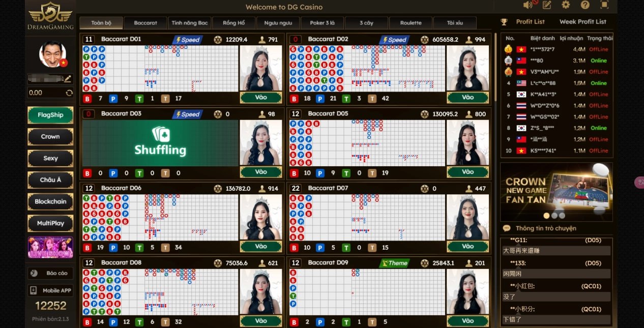
Task: Open settings with the gear icon
Action: point(566,5)
